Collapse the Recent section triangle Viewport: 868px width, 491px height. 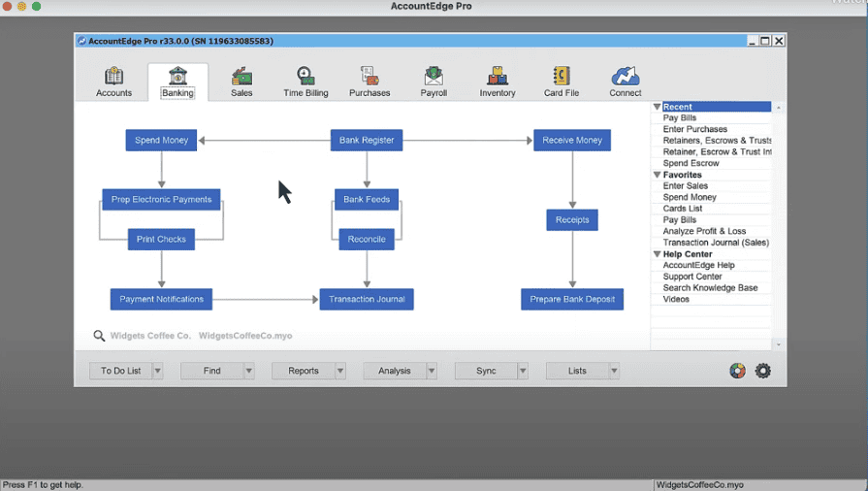pos(658,107)
